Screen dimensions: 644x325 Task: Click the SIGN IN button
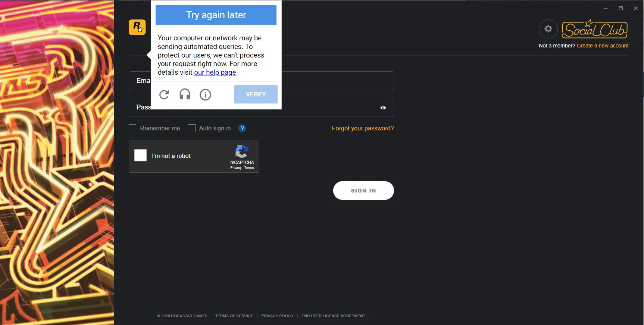pos(363,191)
